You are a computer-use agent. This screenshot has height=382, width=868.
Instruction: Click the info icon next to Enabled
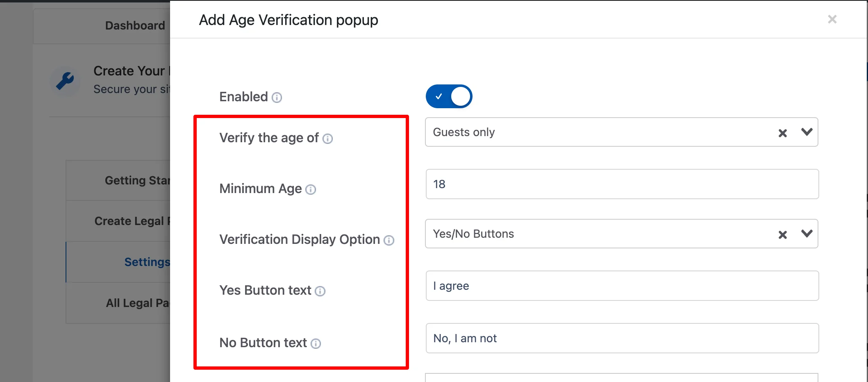pos(277,98)
